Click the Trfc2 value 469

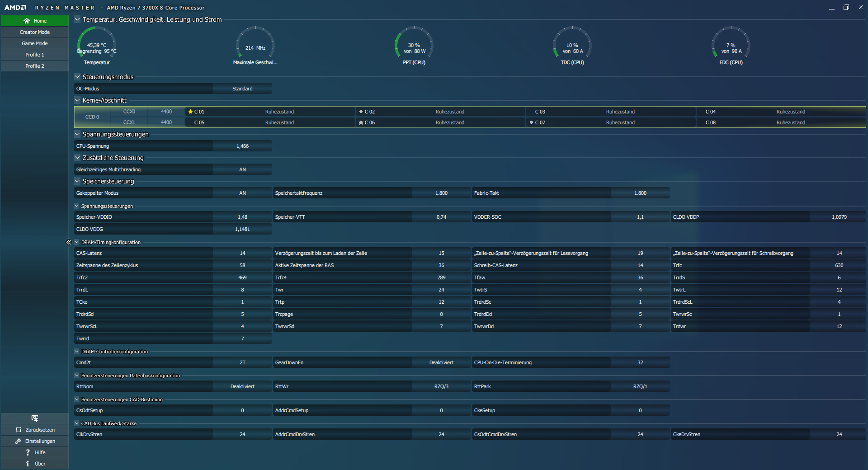(x=242, y=277)
